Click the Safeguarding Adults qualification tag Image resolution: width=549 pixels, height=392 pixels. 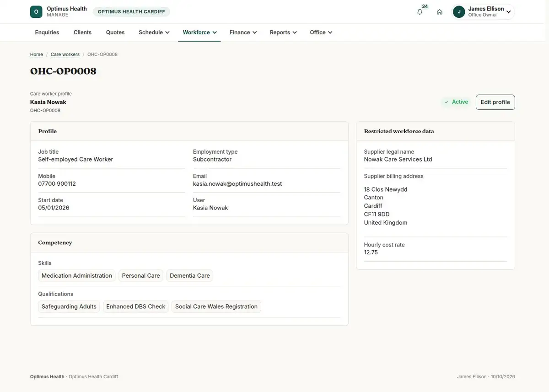coord(69,306)
